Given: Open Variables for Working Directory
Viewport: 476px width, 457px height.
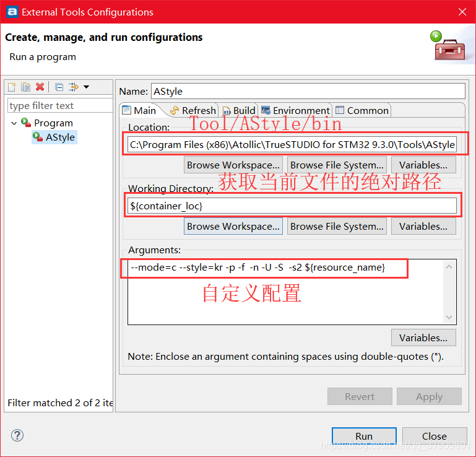Looking at the screenshot, I should point(423,226).
